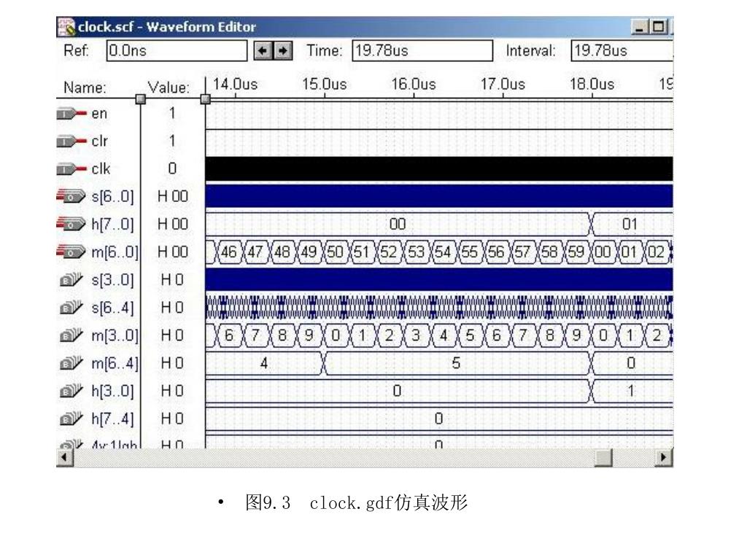This screenshot has height=560, width=747.
Task: Click the Ref field showing 0.0ns
Action: click(177, 50)
